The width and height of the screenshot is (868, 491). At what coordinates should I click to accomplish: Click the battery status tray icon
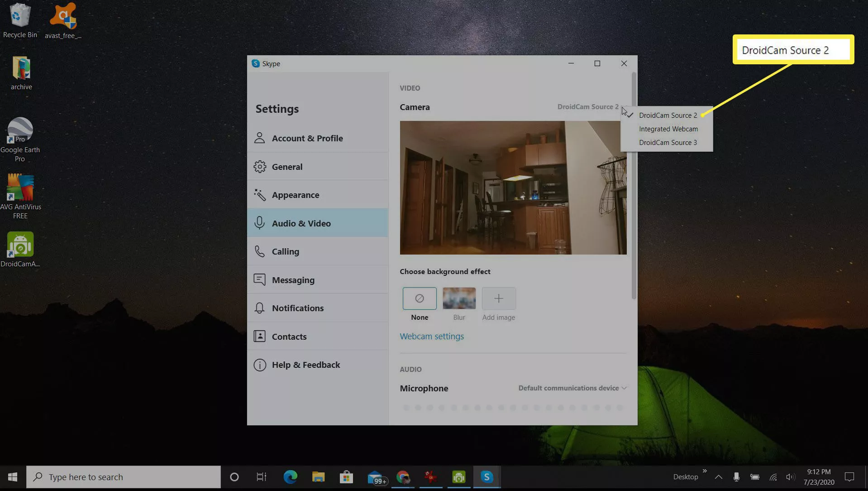tap(754, 477)
